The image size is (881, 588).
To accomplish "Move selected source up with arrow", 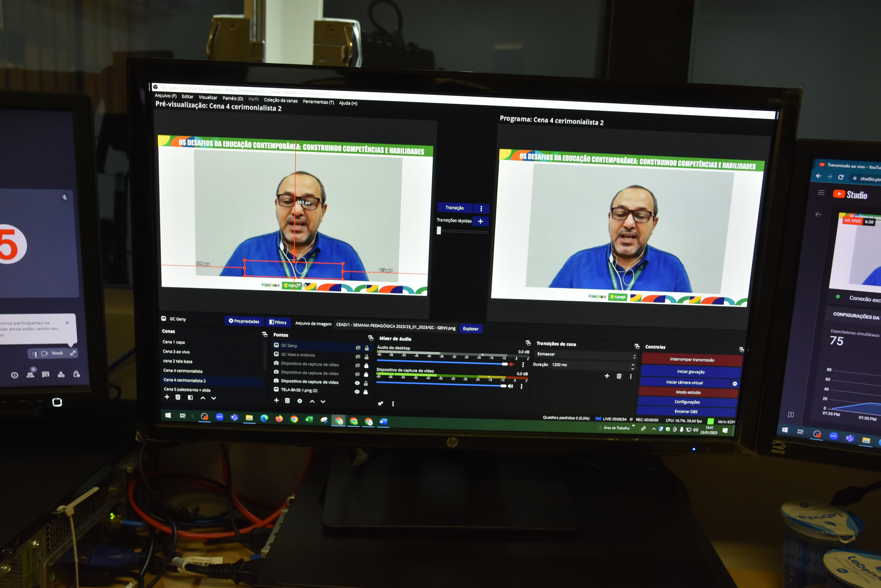I will (x=312, y=401).
